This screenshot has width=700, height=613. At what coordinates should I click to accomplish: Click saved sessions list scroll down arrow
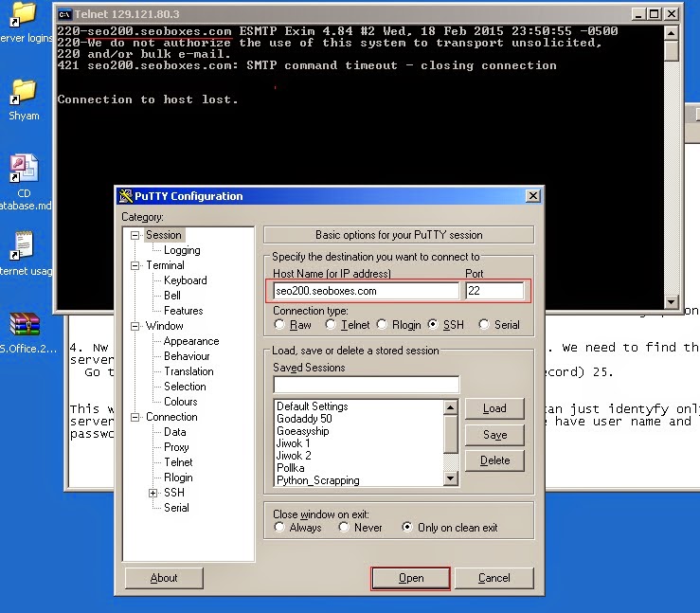tap(451, 478)
